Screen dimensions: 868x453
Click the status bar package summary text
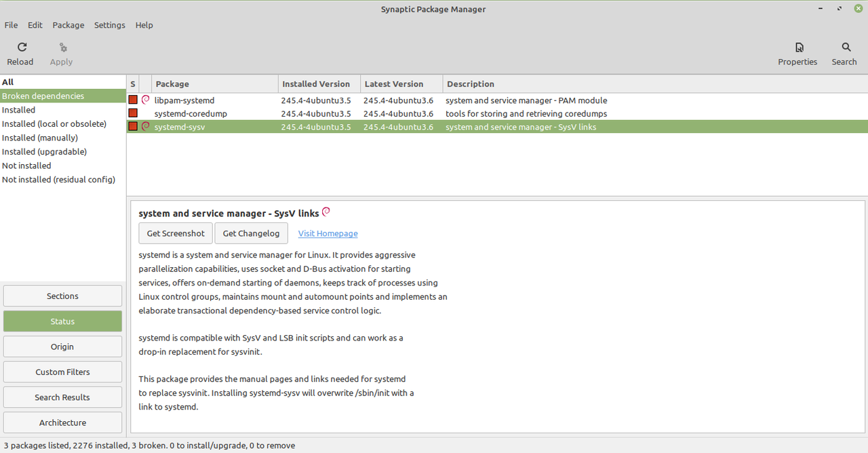click(149, 446)
